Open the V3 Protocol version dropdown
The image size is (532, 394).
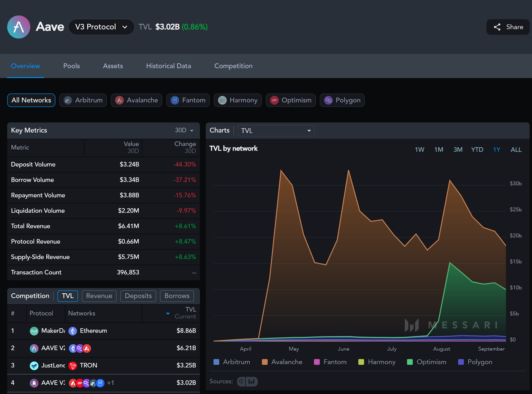click(x=101, y=27)
